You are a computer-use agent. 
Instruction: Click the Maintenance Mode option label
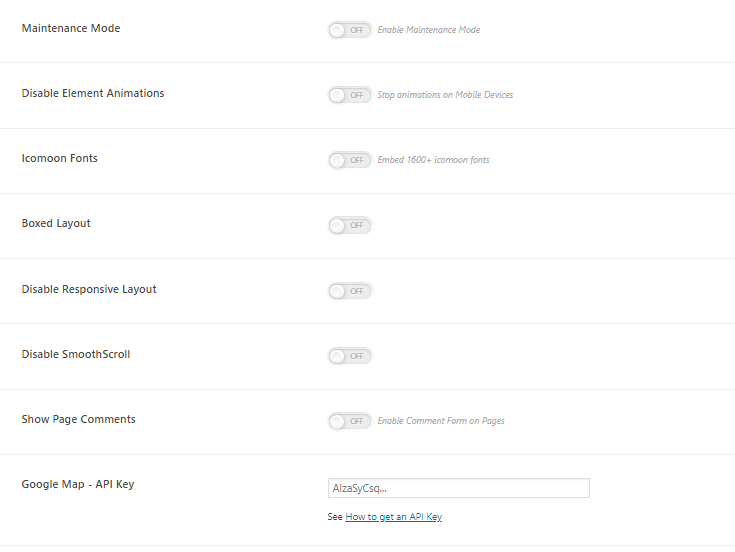click(71, 28)
